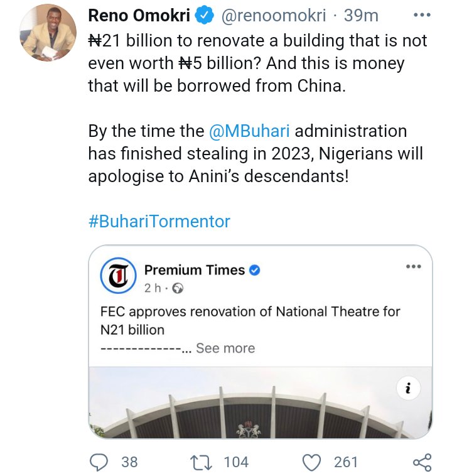Image resolution: width=452 pixels, height=476 pixels.
Task: Click the reply comment icon
Action: pos(100,463)
